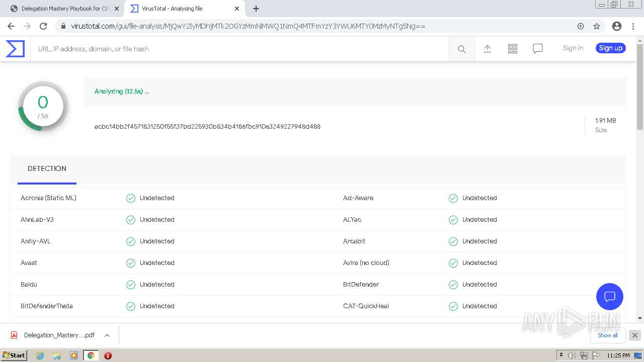
Task: Open the apps grid icon
Action: tap(513, 49)
